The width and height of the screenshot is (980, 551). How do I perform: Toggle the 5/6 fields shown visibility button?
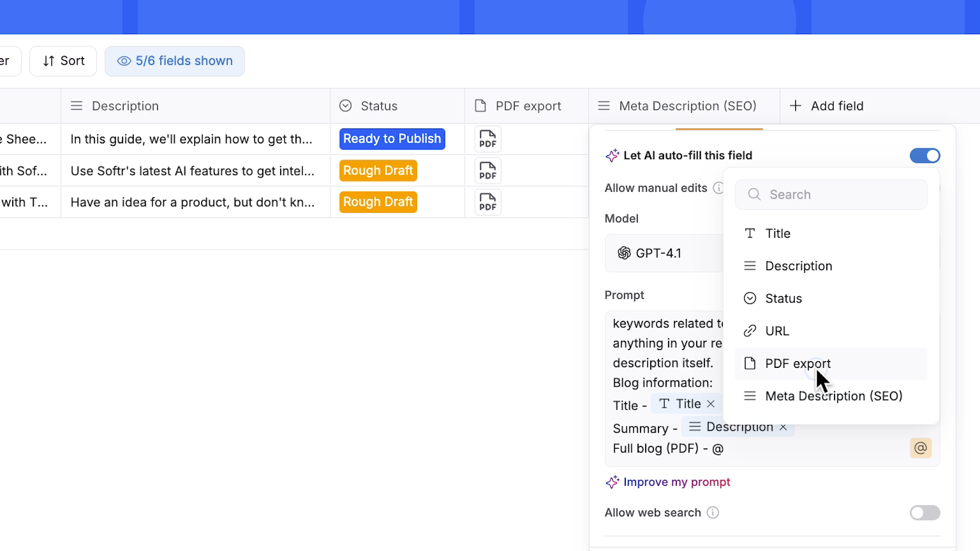175,61
